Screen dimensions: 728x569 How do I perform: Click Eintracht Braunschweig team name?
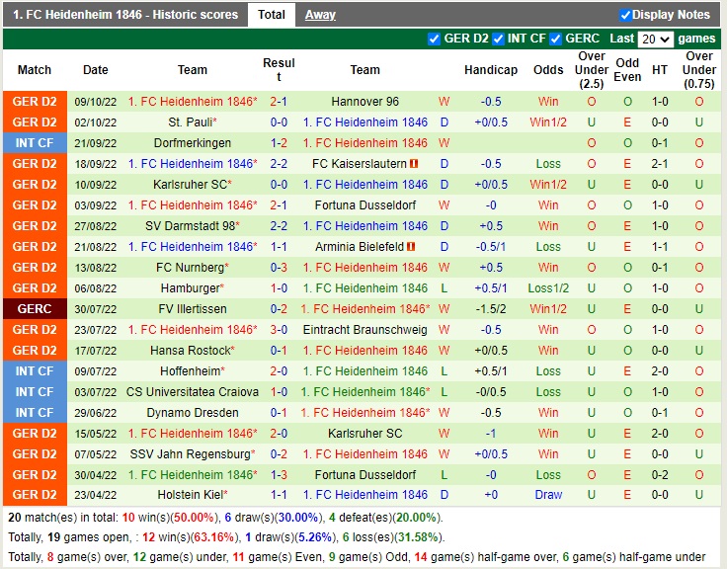364,330
